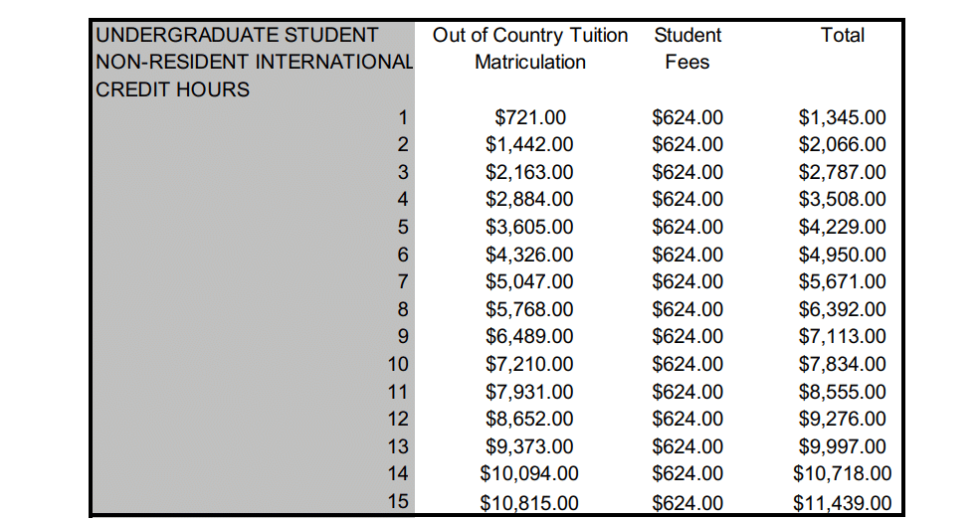Image resolution: width=980 pixels, height=521 pixels.
Task: Click the $9,997.00 total cell
Action: [843, 446]
